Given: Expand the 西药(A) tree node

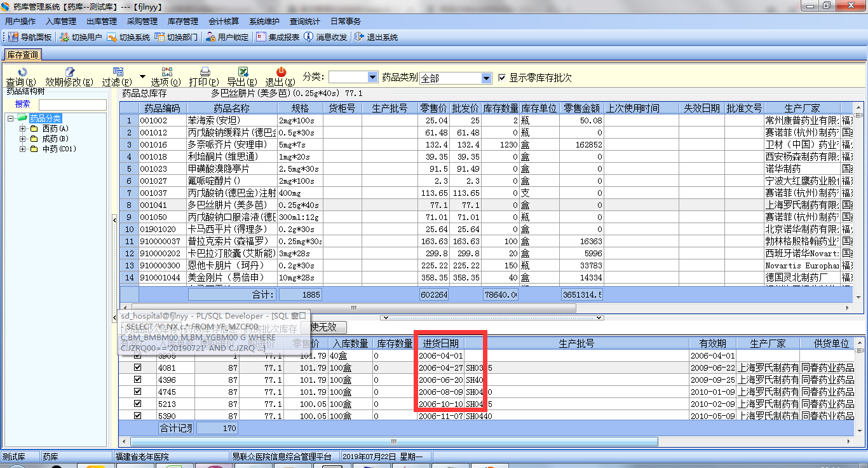Looking at the screenshot, I should coord(23,128).
